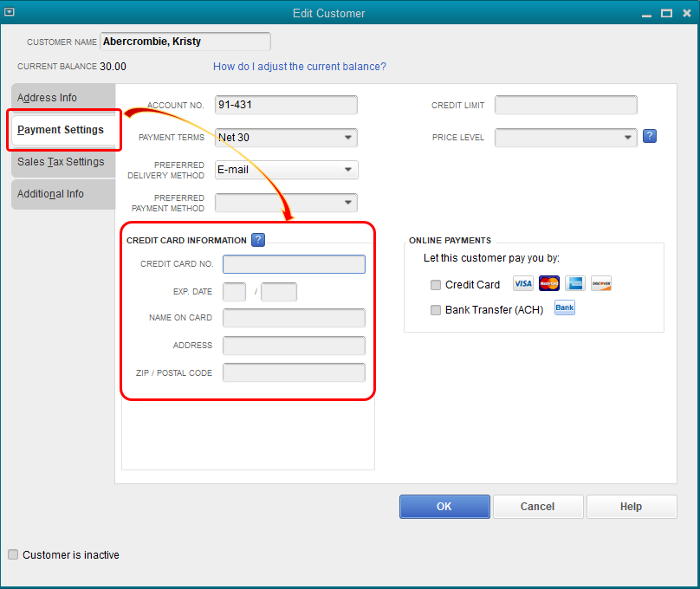Select the current balance value 30.00

coord(113,67)
